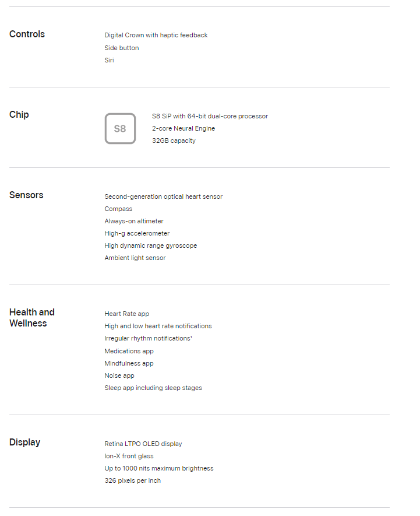Select the Retina LTPO OLED display line

click(x=143, y=444)
